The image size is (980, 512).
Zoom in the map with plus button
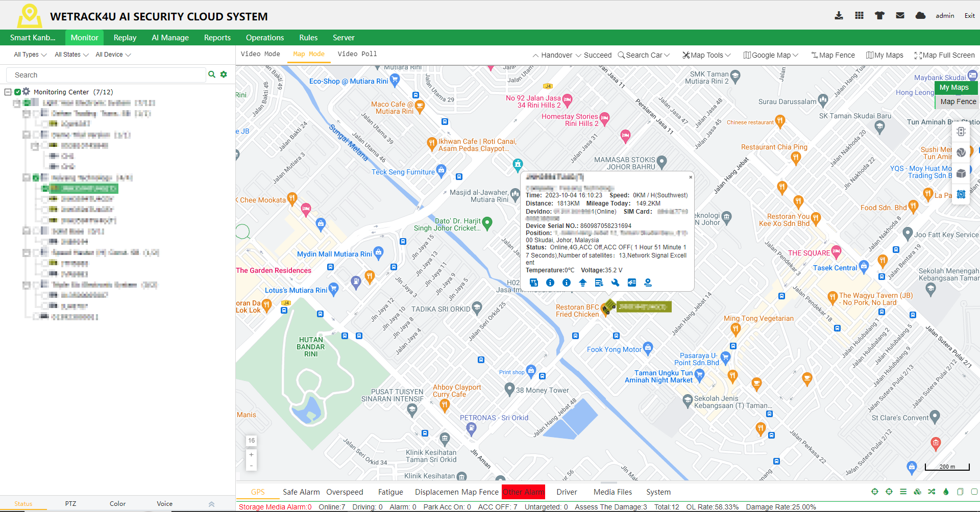(251, 454)
